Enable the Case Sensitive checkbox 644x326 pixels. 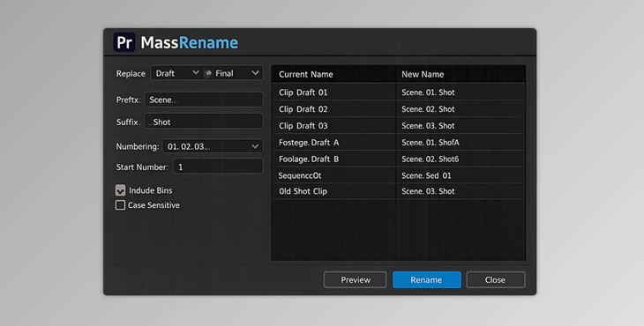point(120,205)
